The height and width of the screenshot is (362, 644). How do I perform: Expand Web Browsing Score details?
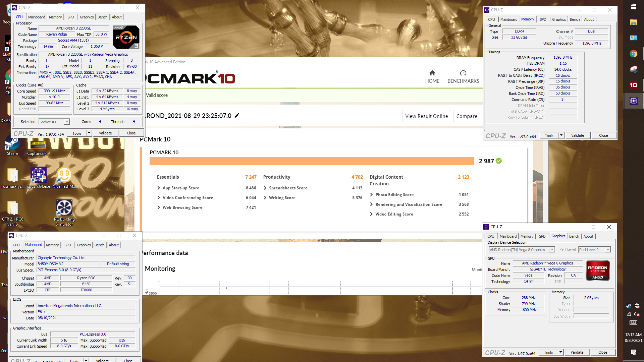tap(159, 207)
